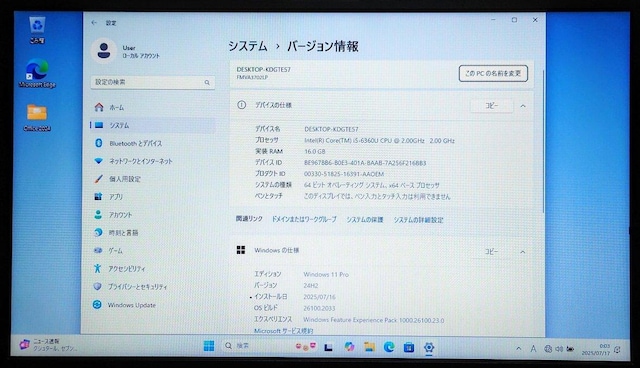This screenshot has width=640, height=368.
Task: Click the 16.0 GB RAM value
Action: pyautogui.click(x=315, y=151)
